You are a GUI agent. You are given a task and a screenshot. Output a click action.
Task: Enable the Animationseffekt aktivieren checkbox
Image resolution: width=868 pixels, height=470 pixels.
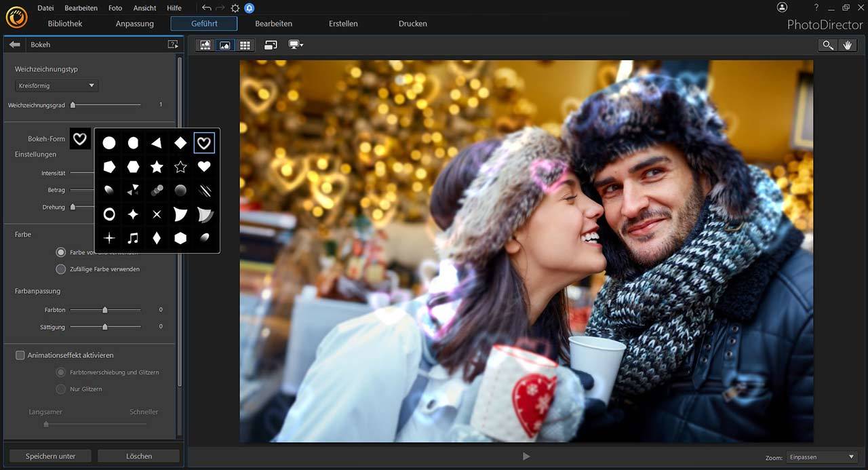click(x=20, y=355)
